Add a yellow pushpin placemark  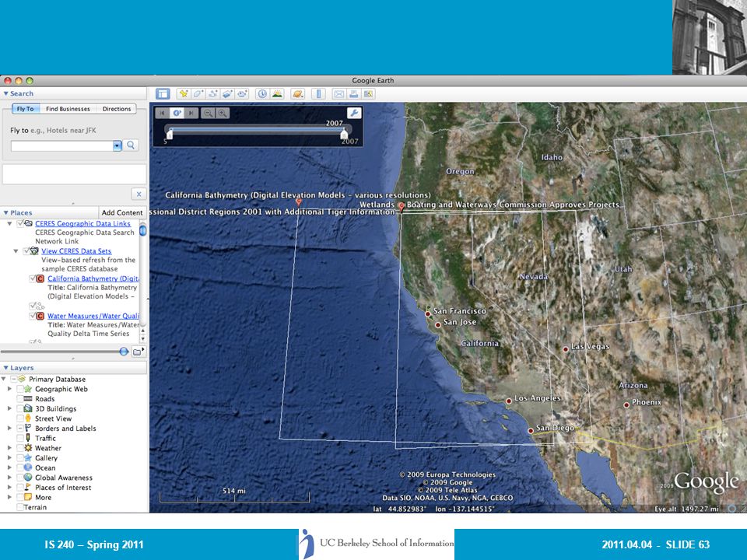[x=184, y=94]
